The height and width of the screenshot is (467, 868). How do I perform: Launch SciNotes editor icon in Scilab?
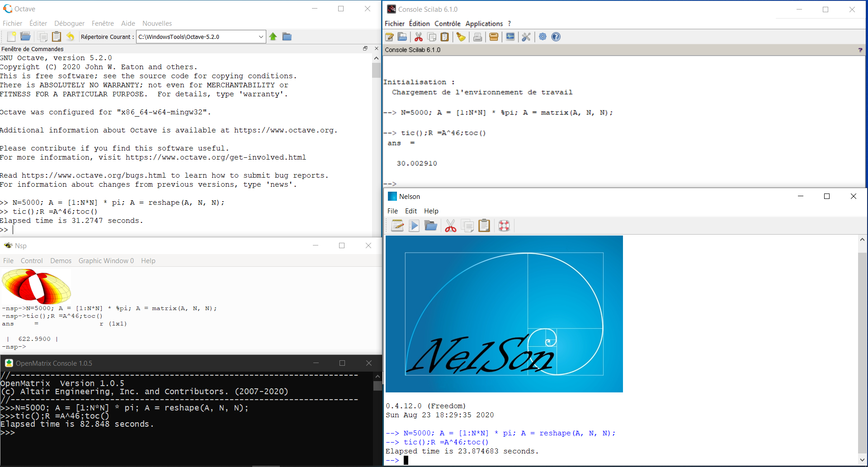pyautogui.click(x=389, y=37)
